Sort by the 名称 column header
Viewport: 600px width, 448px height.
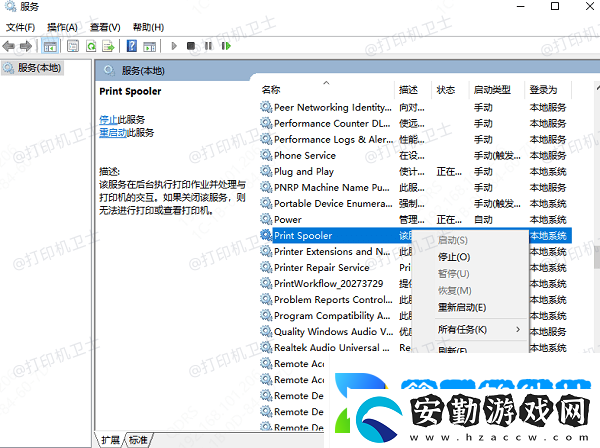point(271,90)
